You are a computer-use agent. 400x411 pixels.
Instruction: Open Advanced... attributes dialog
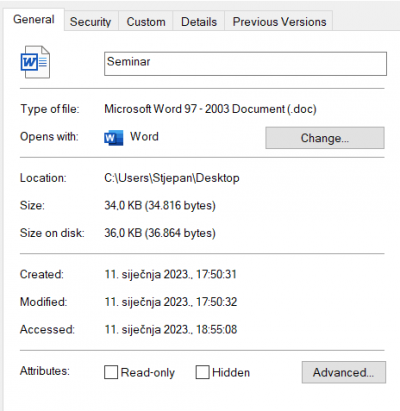coord(344,372)
